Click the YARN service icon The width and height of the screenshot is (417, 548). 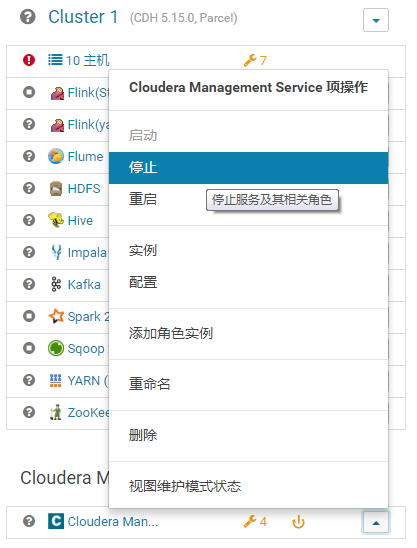(x=56, y=380)
